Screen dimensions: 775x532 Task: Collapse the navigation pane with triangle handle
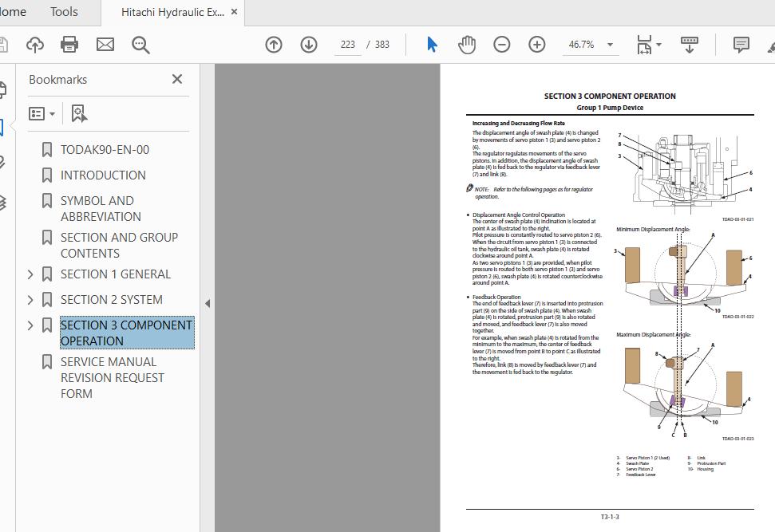208,303
